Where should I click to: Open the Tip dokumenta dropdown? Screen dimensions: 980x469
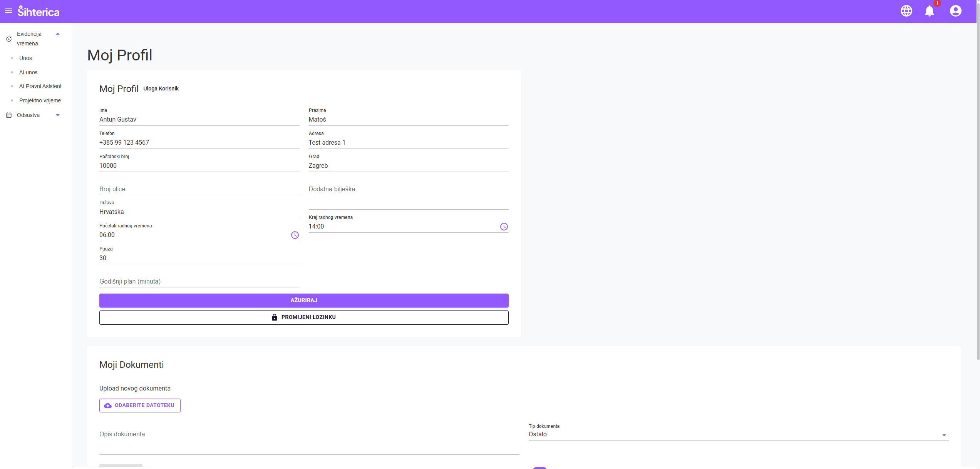tap(738, 434)
